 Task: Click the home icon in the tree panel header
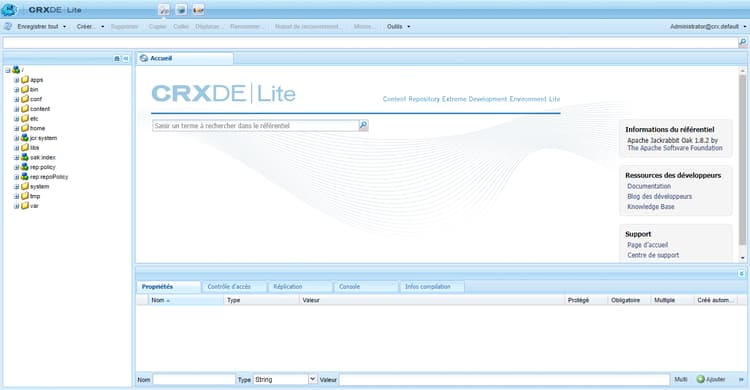(x=117, y=58)
